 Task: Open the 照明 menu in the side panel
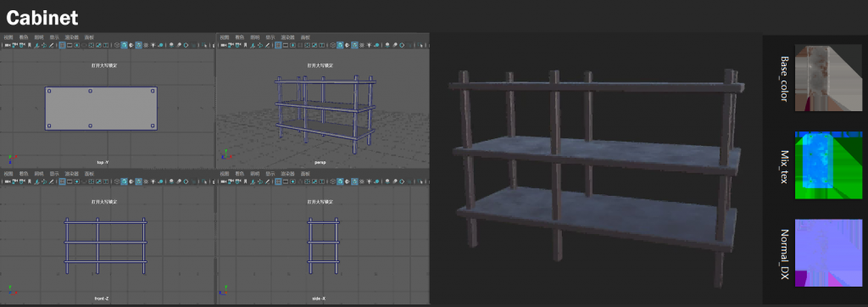[254, 174]
